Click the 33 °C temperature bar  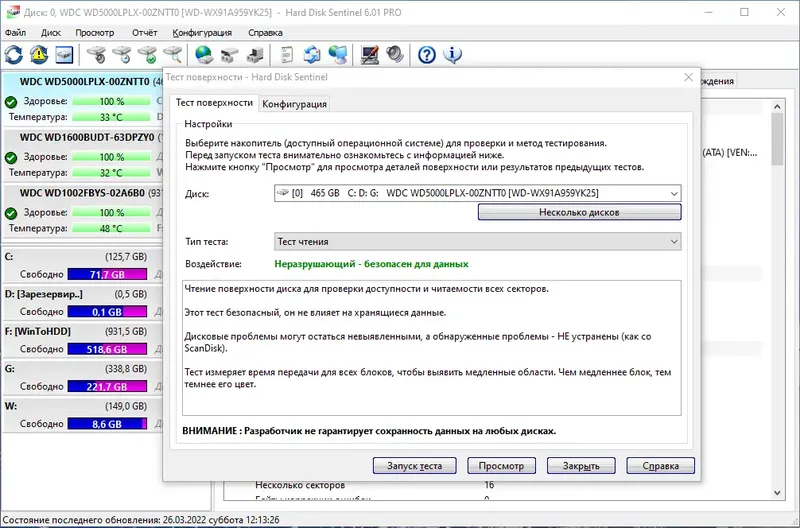[x=111, y=117]
